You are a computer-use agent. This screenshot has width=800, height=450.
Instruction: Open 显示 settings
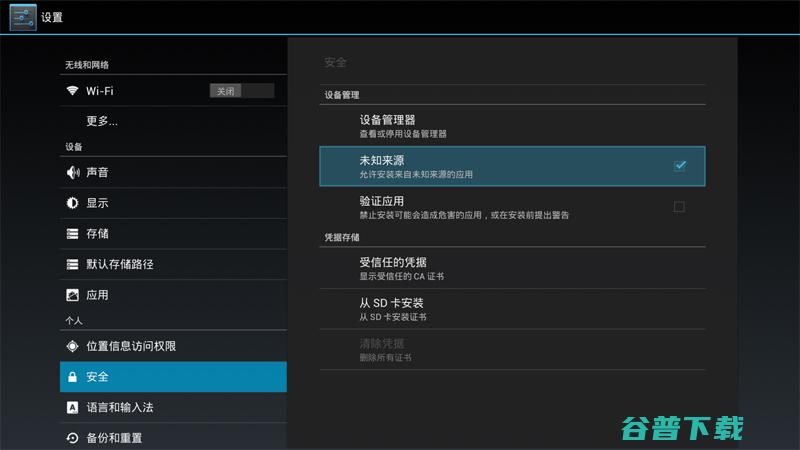[x=173, y=203]
